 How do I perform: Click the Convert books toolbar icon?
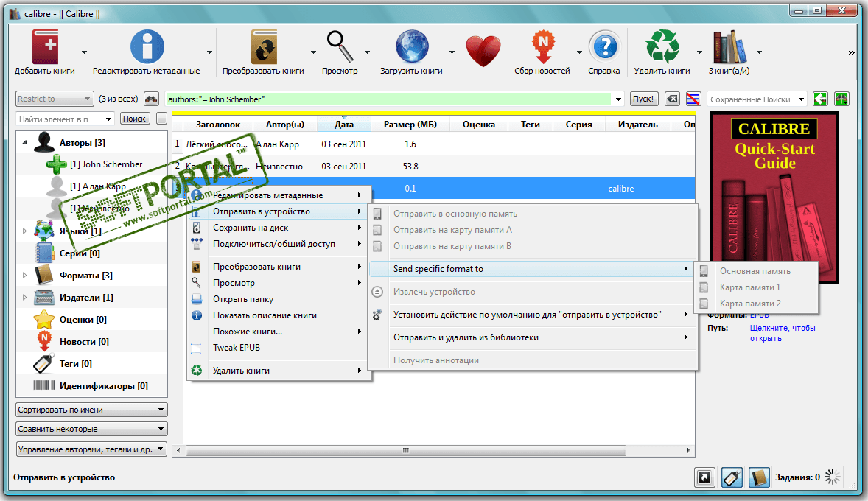coord(263,47)
